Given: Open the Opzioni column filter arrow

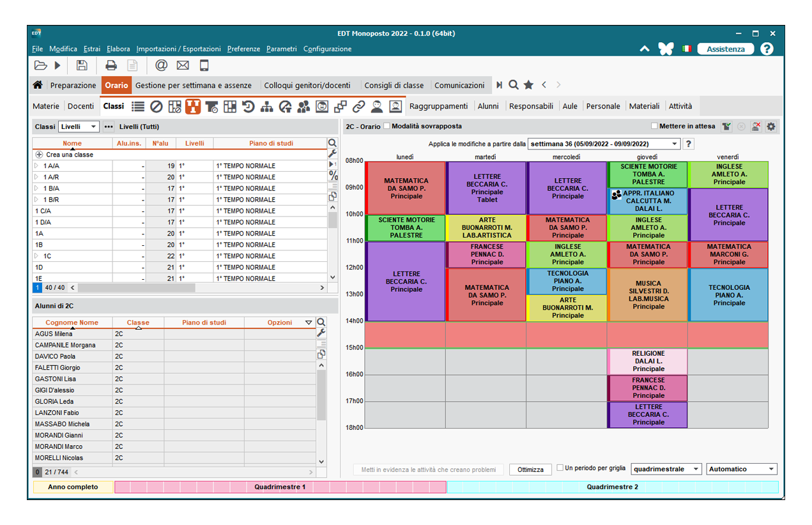Looking at the screenshot, I should (309, 323).
